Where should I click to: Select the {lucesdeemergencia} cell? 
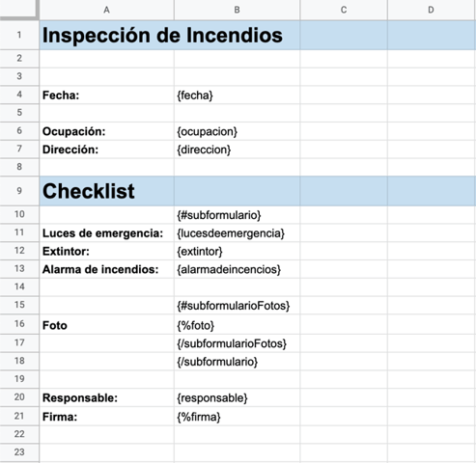pos(237,233)
